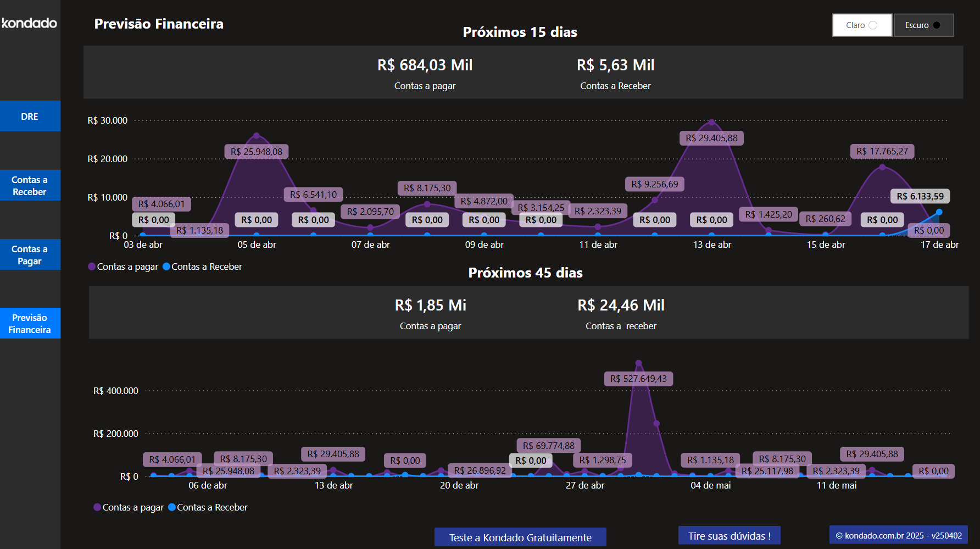
Task: Click the peak data point labeled R$ 527.649,43
Action: 639,363
